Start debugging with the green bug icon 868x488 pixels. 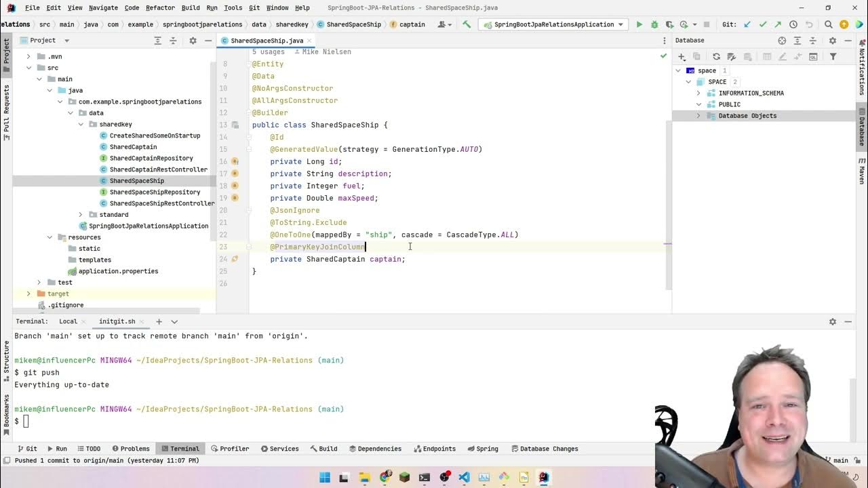coord(654,24)
